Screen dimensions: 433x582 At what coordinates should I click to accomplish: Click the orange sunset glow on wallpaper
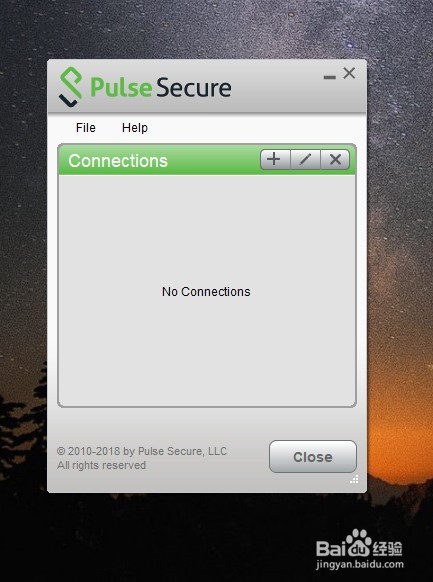tap(401, 438)
